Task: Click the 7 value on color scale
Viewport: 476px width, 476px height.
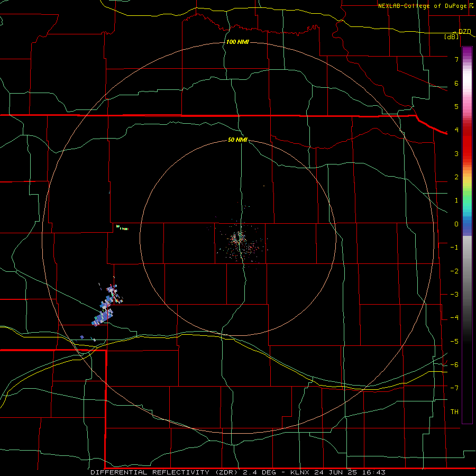Action: pos(456,59)
